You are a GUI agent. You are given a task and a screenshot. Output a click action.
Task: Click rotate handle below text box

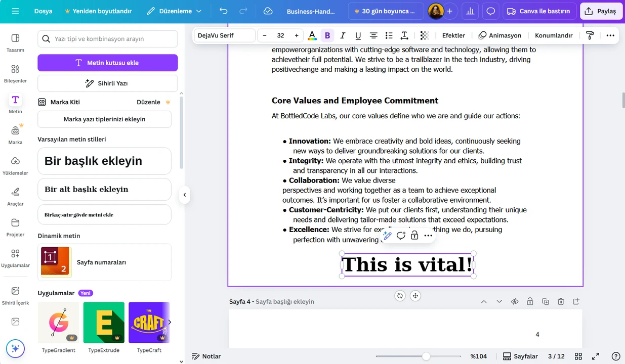pos(400,296)
